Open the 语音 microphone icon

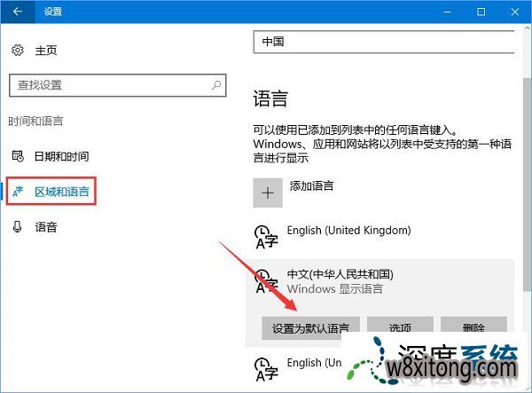coord(17,226)
